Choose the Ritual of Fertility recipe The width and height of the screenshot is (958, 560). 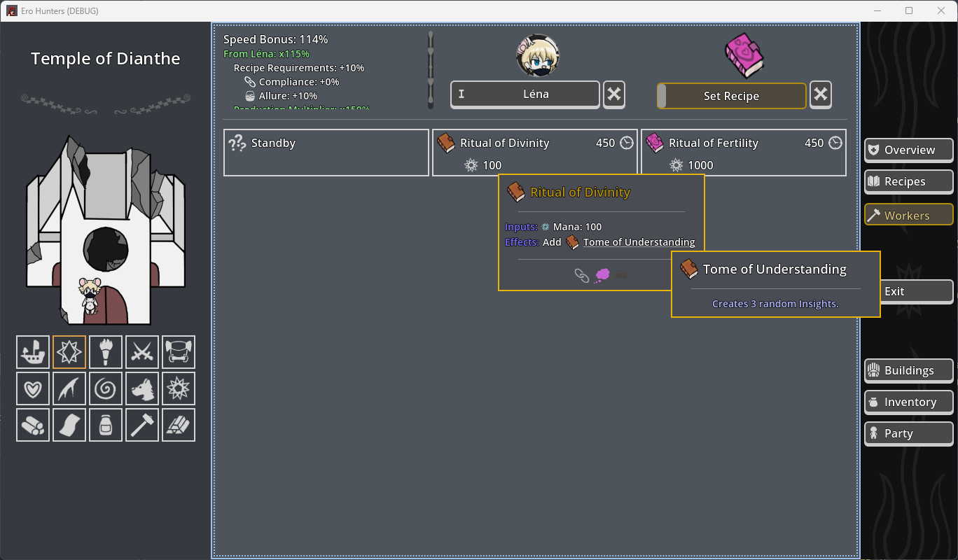pyautogui.click(x=744, y=153)
